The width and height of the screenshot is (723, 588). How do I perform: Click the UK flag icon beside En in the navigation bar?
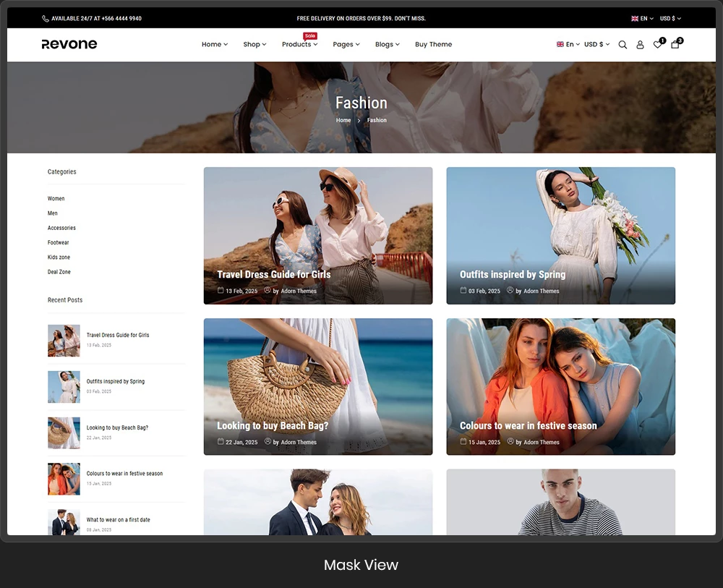560,44
